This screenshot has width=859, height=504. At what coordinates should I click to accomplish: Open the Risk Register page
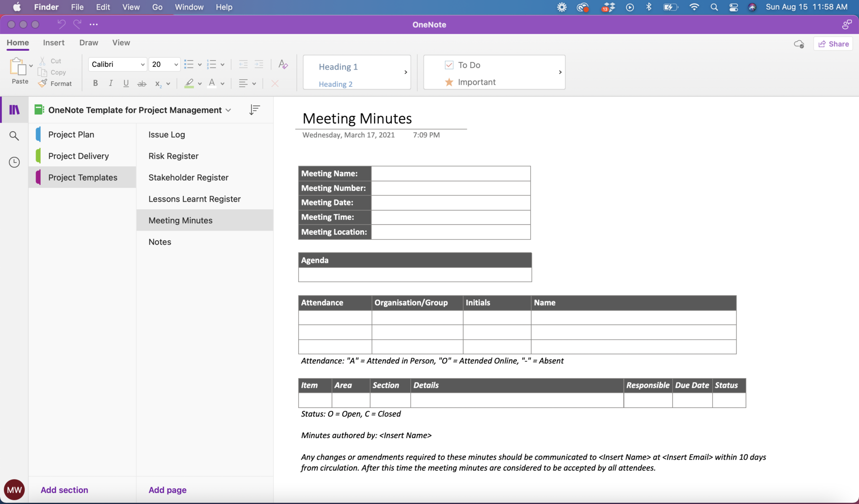click(205, 156)
